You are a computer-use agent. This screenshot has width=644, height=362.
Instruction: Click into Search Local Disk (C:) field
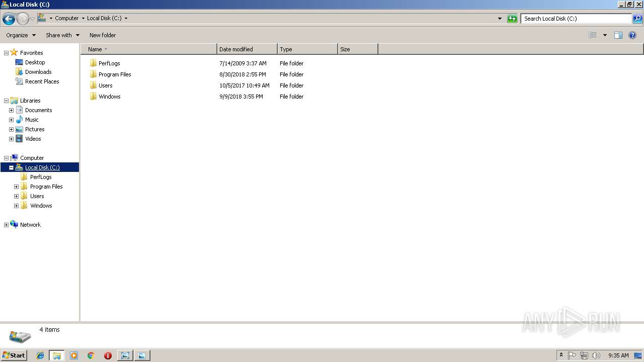click(x=576, y=19)
